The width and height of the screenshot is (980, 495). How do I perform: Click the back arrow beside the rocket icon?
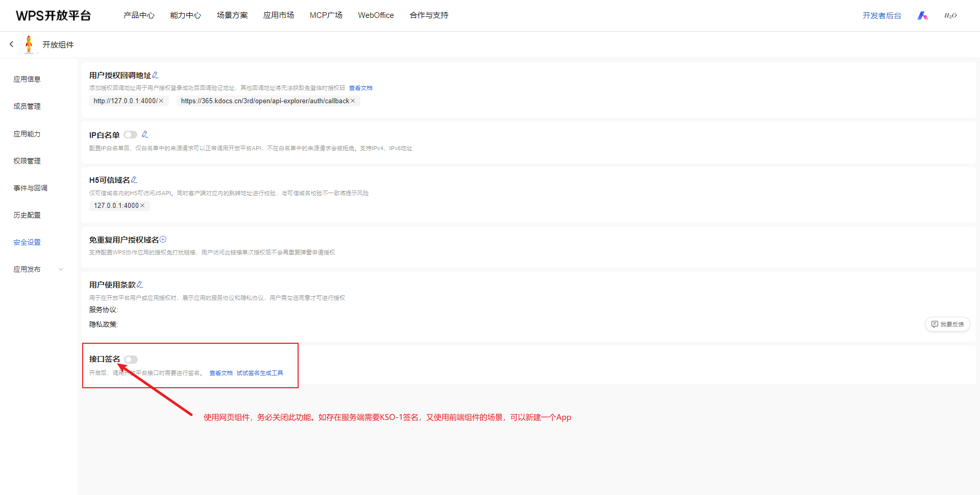click(x=11, y=44)
